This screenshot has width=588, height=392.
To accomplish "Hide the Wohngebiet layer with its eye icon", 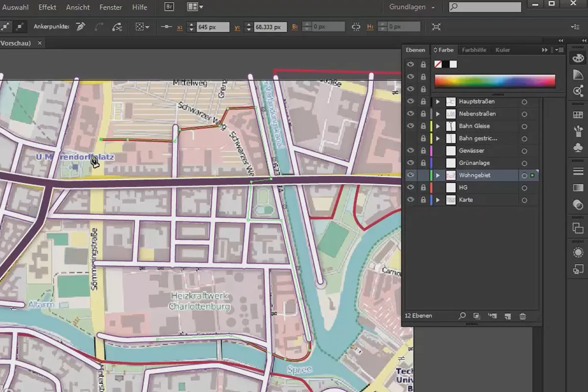I will tap(410, 175).
